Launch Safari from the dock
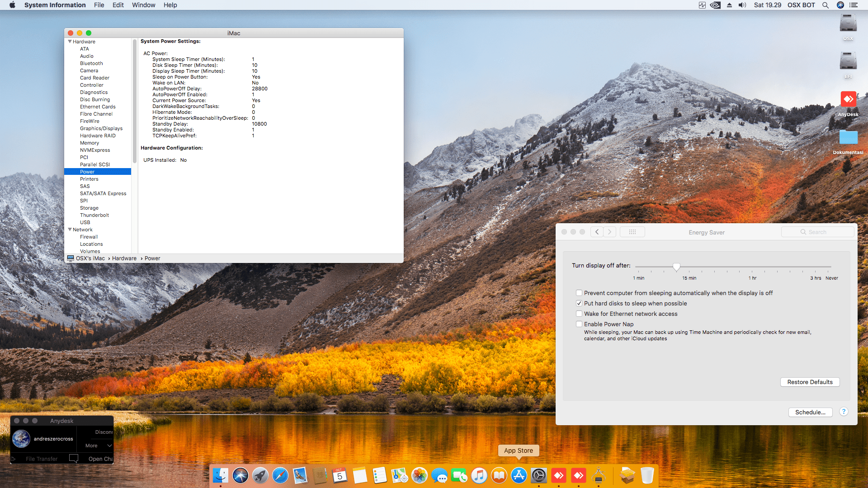The height and width of the screenshot is (488, 868). click(280, 475)
